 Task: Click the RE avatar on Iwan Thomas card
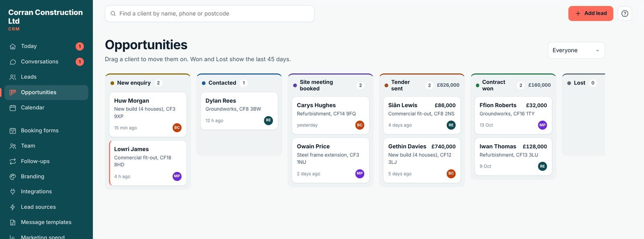coord(543,166)
